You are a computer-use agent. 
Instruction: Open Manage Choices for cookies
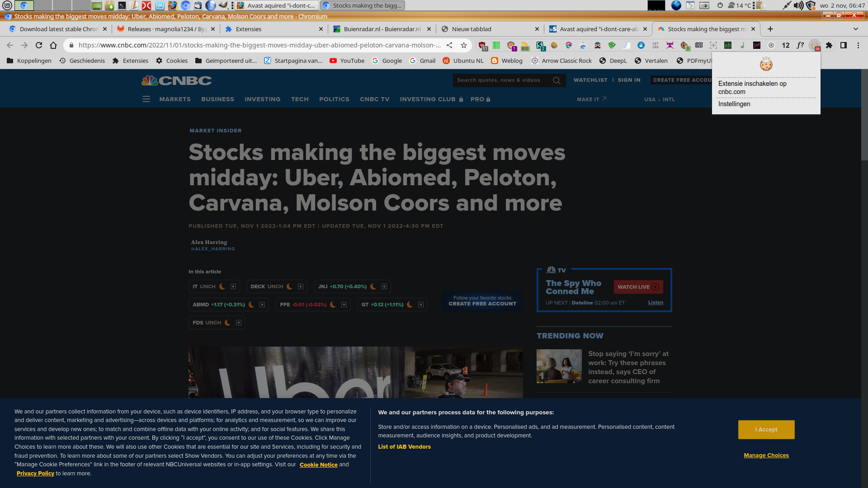[766, 455]
